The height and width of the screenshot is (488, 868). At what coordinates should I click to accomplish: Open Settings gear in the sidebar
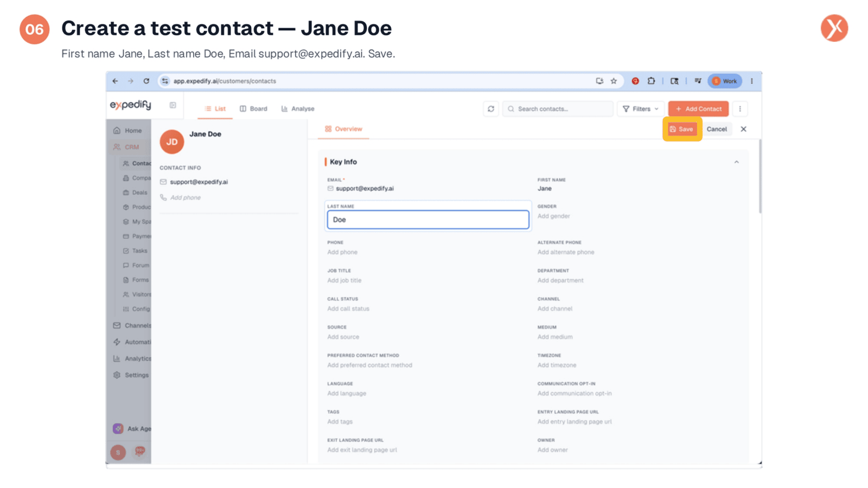click(x=117, y=375)
